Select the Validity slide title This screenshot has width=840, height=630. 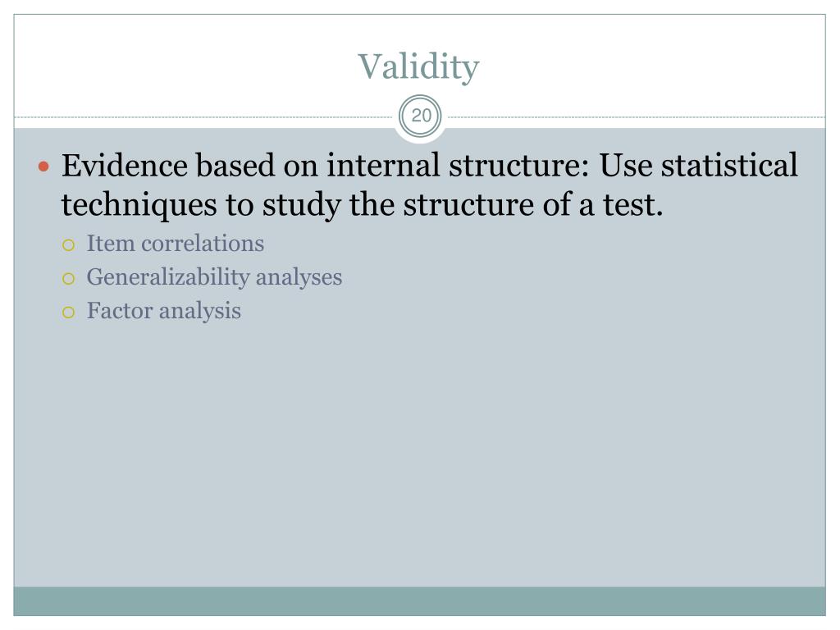pyautogui.click(x=418, y=67)
